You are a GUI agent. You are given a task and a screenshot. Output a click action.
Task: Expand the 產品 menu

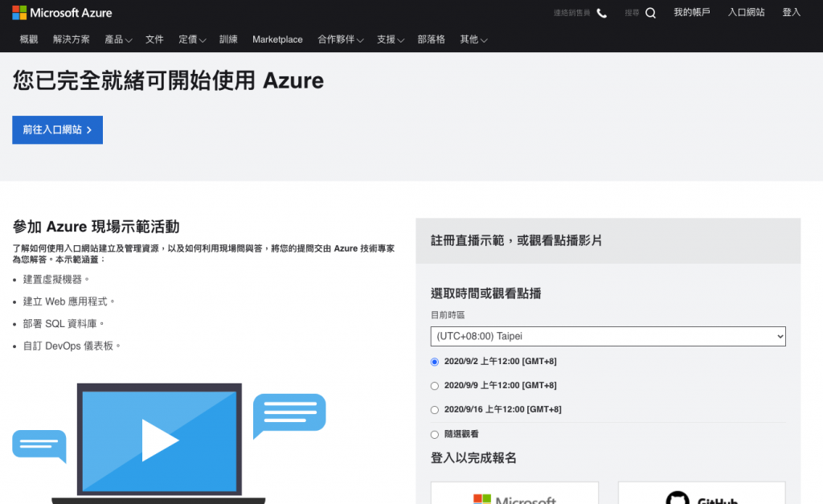118,39
